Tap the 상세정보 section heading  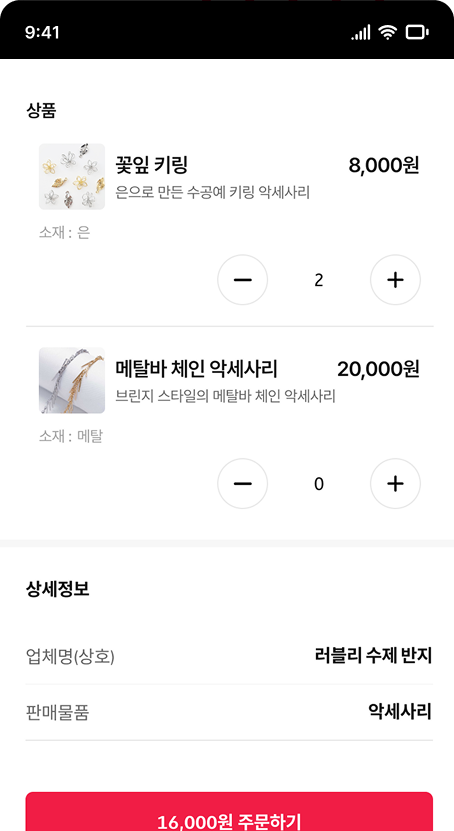coord(57,588)
